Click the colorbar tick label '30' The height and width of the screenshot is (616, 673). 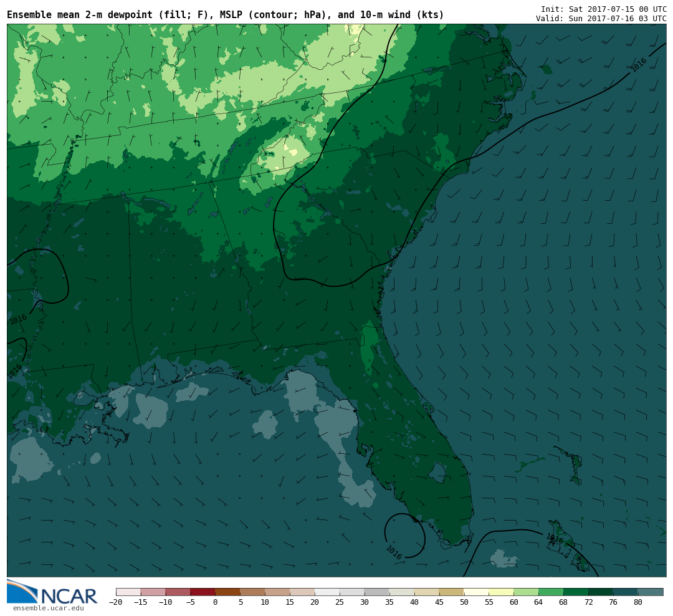tap(365, 602)
